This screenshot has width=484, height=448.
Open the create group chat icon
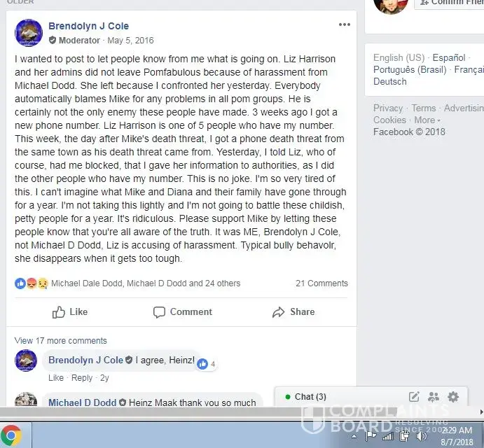434,397
